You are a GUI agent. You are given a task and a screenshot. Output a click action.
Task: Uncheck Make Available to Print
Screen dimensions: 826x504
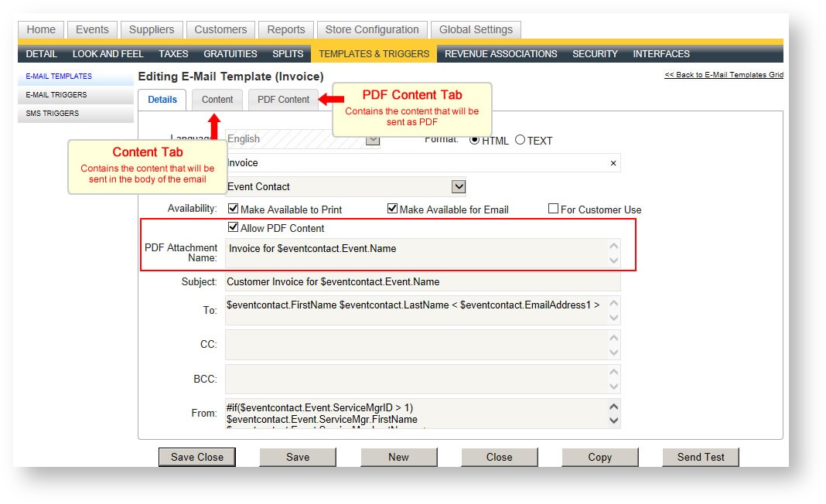tap(233, 207)
